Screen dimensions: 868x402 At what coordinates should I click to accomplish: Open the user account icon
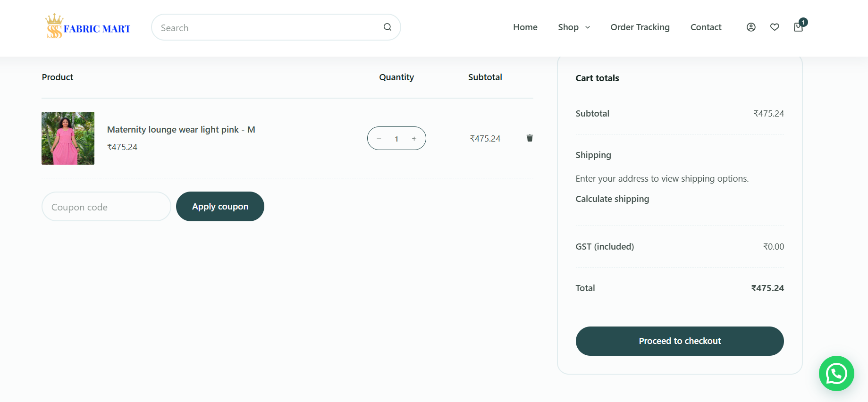pos(751,27)
